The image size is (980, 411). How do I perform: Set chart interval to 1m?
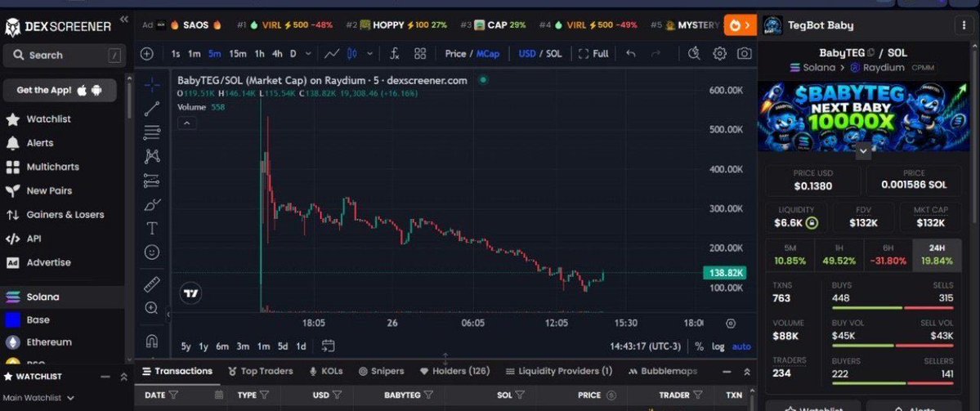pyautogui.click(x=195, y=54)
